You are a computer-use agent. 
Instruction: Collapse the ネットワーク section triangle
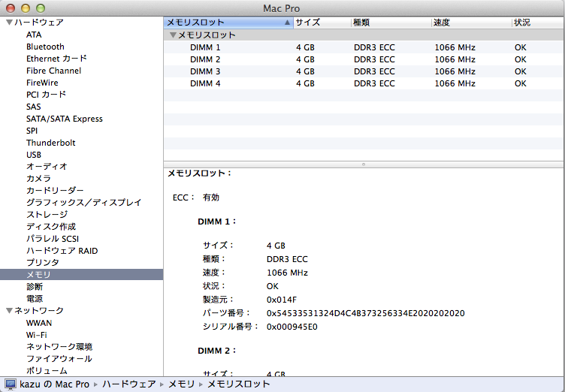pos(10,311)
